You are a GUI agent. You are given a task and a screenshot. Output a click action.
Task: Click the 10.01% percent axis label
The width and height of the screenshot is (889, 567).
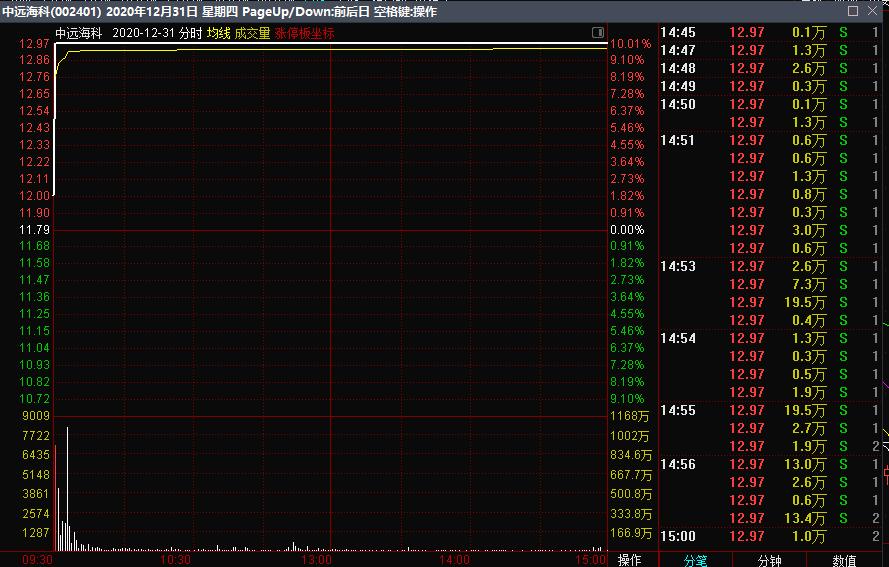pos(630,44)
